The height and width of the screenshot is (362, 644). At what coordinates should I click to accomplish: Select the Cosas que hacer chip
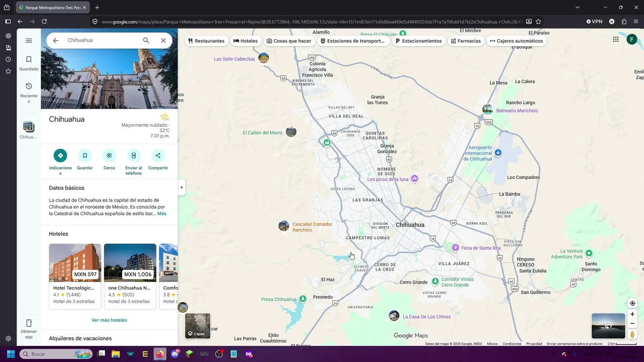pos(289,41)
